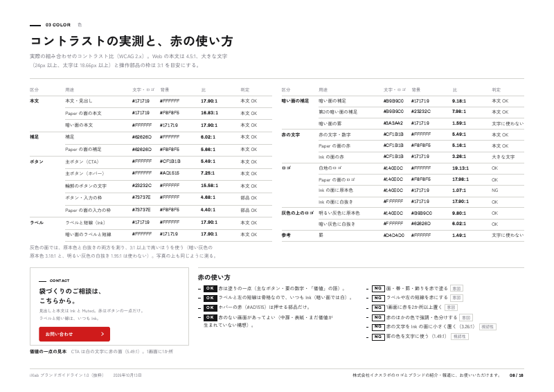The width and height of the screenshot is (554, 392).
Task: Click the 1.59:1 ratio value
Action: tap(459, 123)
